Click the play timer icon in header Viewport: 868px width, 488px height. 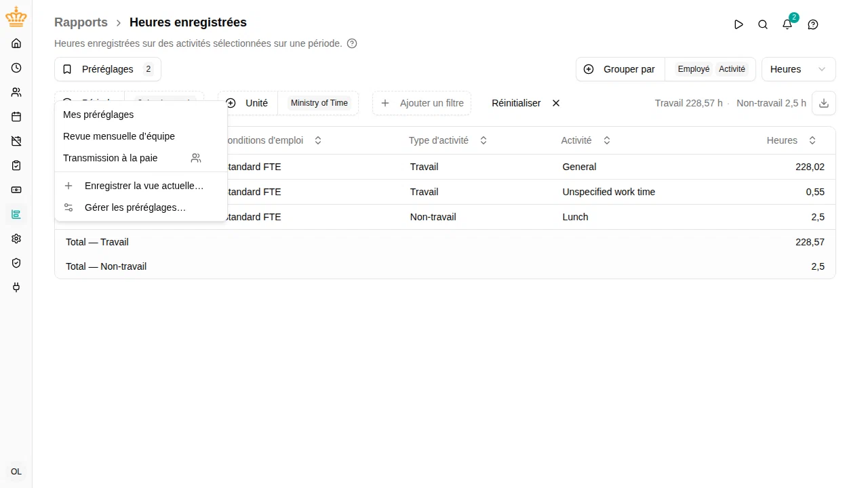tap(738, 24)
